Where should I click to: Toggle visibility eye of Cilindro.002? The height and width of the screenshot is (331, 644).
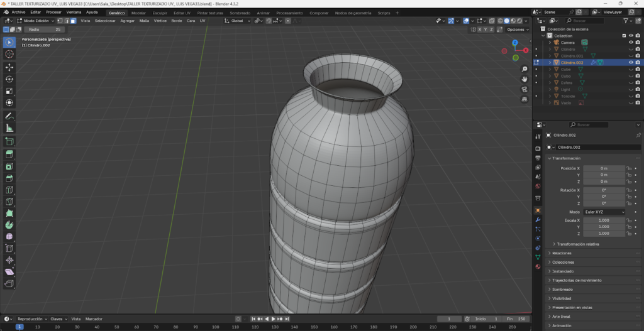point(631,62)
